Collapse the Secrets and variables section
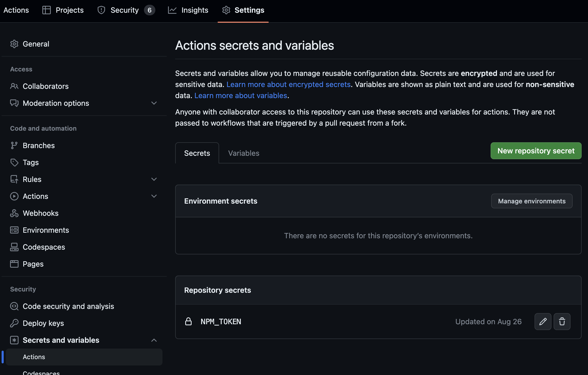The image size is (588, 375). click(154, 340)
